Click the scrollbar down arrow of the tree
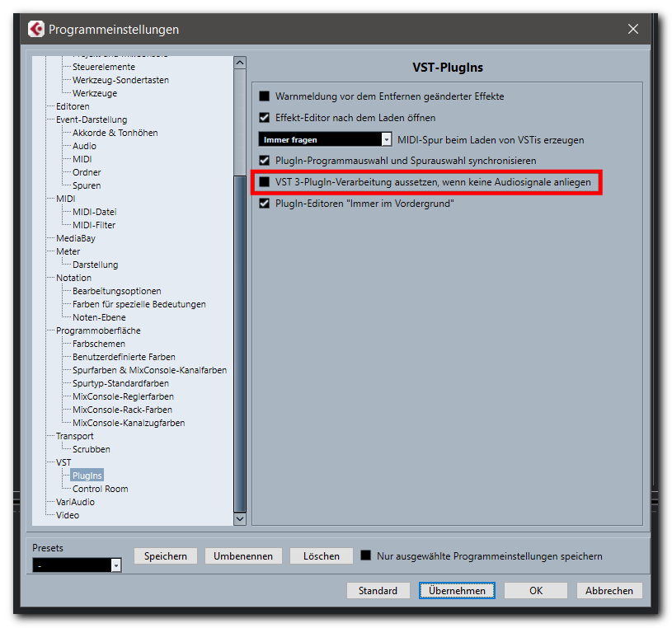The image size is (672, 628). 240,519
